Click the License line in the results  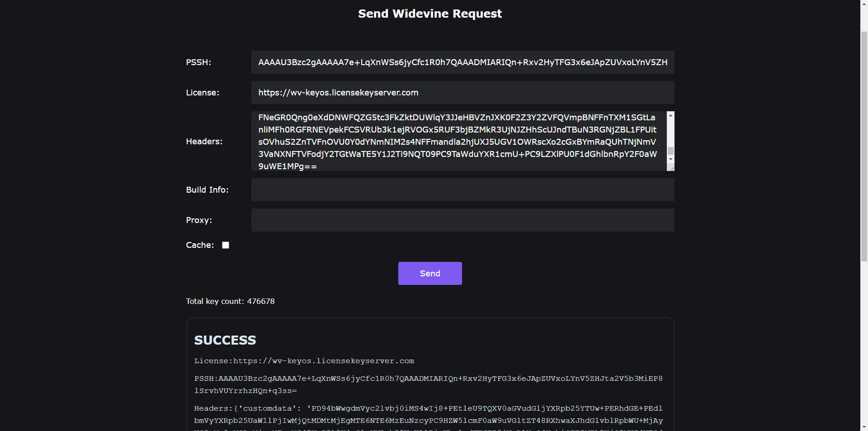pyautogui.click(x=304, y=361)
